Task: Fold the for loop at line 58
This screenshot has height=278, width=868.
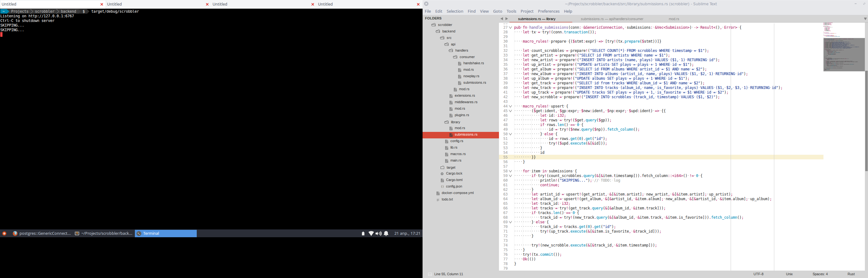Action: pos(510,171)
